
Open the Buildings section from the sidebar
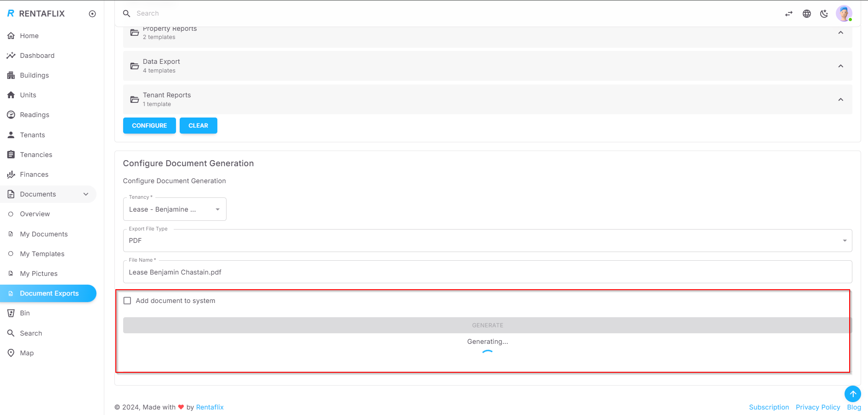11,75
